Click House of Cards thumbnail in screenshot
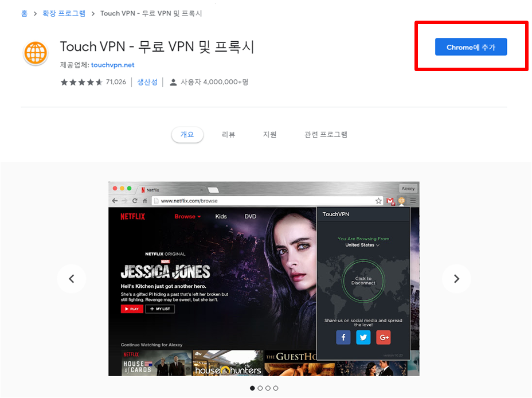532x398 pixels. [157, 363]
